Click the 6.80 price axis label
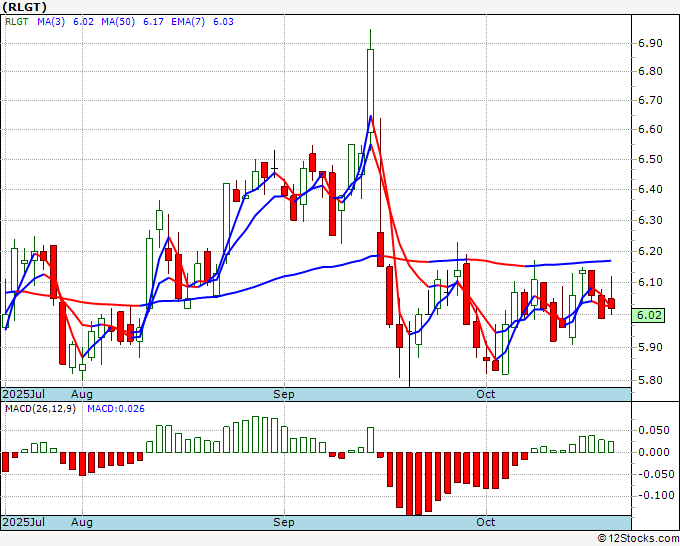680x546 pixels. click(x=650, y=71)
